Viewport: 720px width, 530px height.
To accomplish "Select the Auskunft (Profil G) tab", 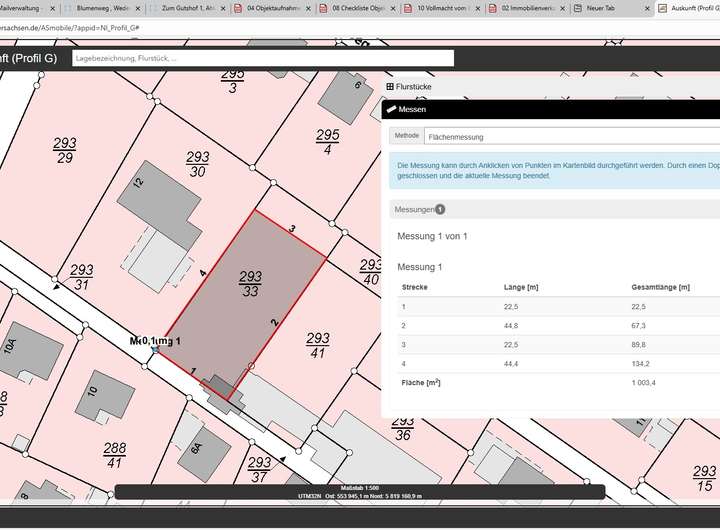I will pos(690,8).
